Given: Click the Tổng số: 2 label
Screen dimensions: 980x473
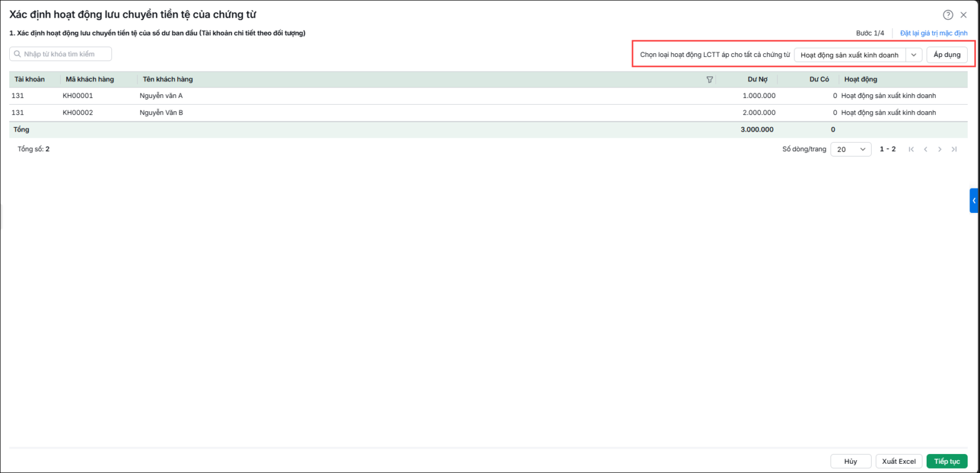Looking at the screenshot, I should click(34, 149).
